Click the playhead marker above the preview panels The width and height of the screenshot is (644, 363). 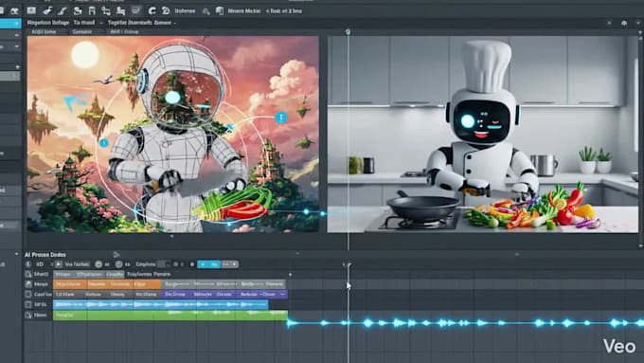[348, 31]
